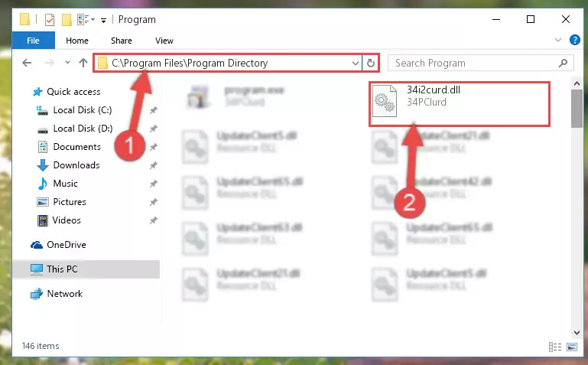This screenshot has width=588, height=365.
Task: Expand the address bar history dropdown
Action: pyautogui.click(x=355, y=63)
